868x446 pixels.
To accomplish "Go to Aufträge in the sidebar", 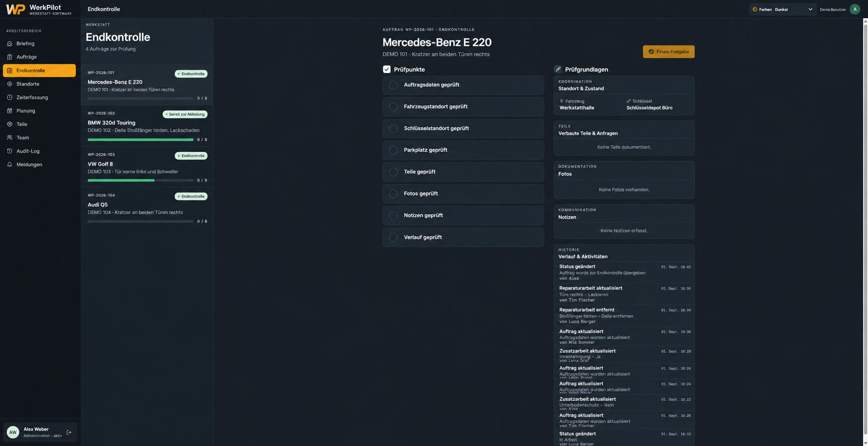I will (39, 57).
